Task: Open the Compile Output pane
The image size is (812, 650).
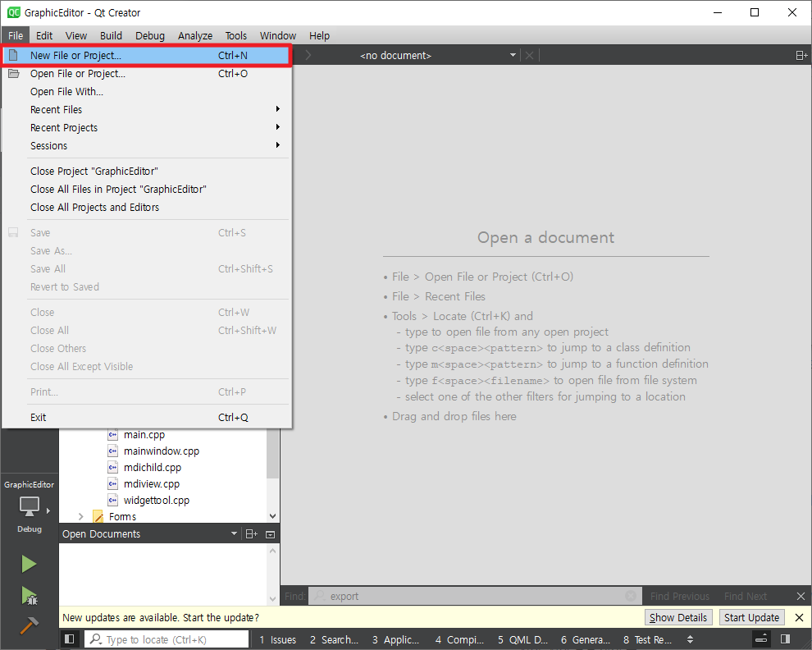Action: [459, 639]
